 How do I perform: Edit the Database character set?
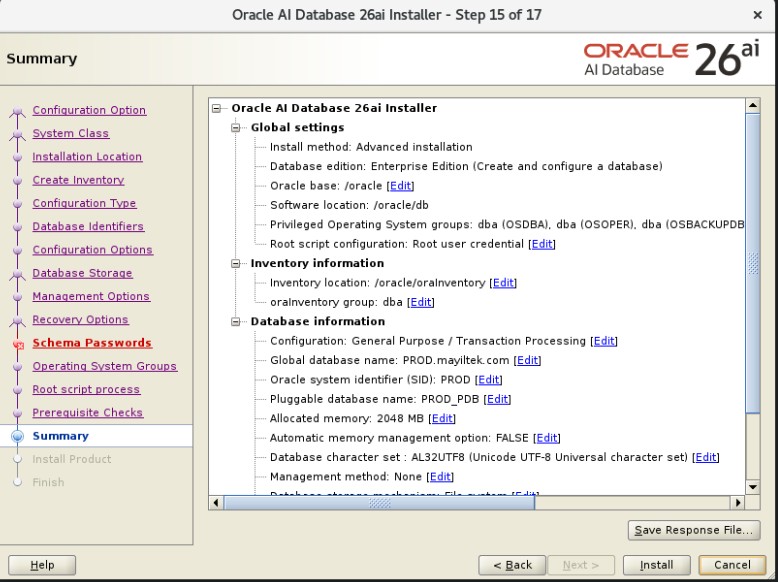(x=706, y=457)
